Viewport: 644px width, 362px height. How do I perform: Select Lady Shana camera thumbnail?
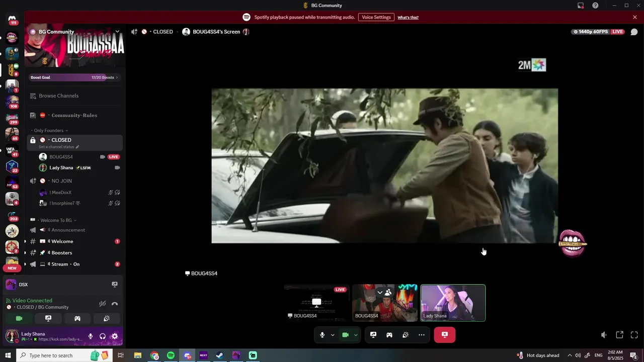tap(453, 303)
